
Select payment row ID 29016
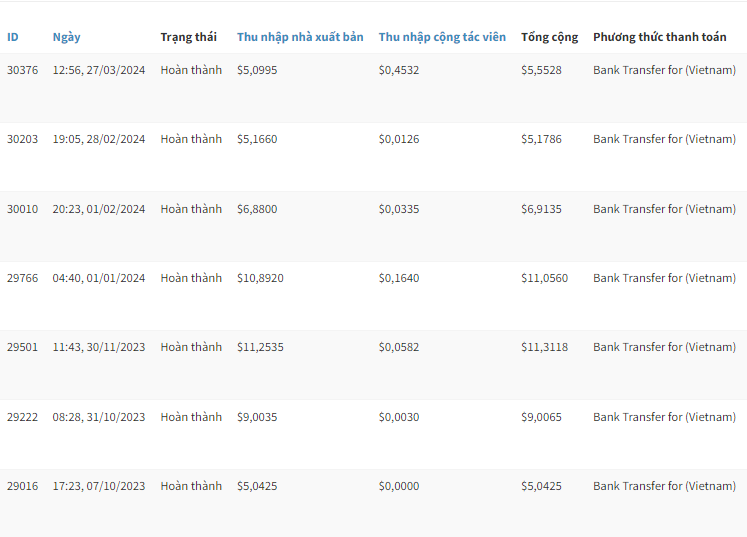click(x=22, y=486)
